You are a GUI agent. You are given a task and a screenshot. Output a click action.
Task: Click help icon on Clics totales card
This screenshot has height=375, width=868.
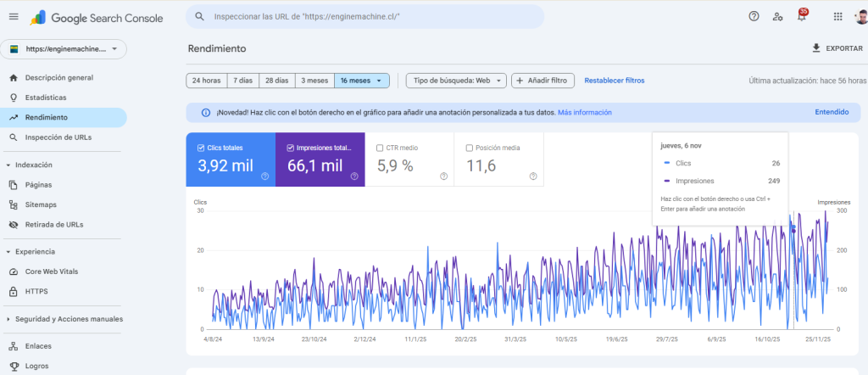(264, 176)
